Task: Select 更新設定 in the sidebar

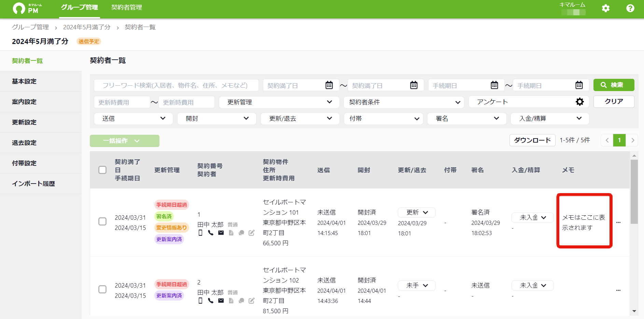Action: [x=41, y=122]
